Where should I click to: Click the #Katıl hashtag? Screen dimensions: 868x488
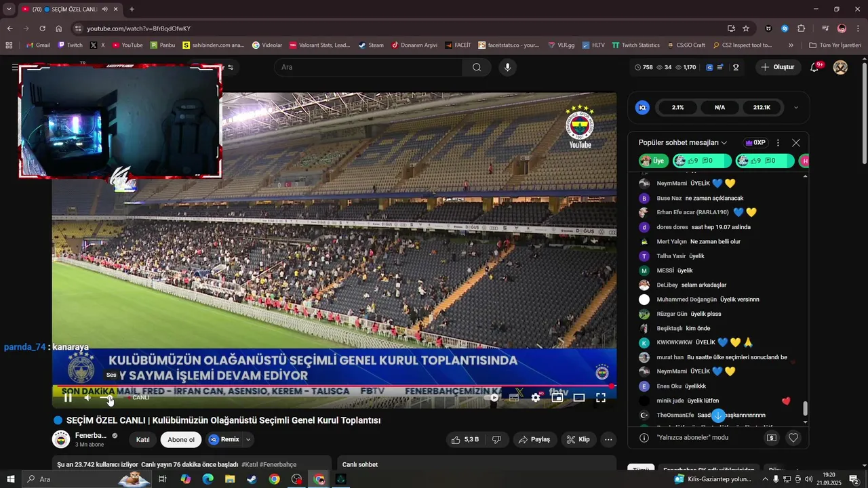[250, 465]
